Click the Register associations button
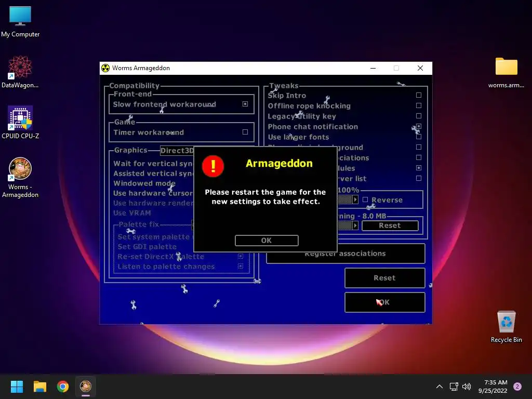Viewport: 532px width, 399px height. (345, 254)
